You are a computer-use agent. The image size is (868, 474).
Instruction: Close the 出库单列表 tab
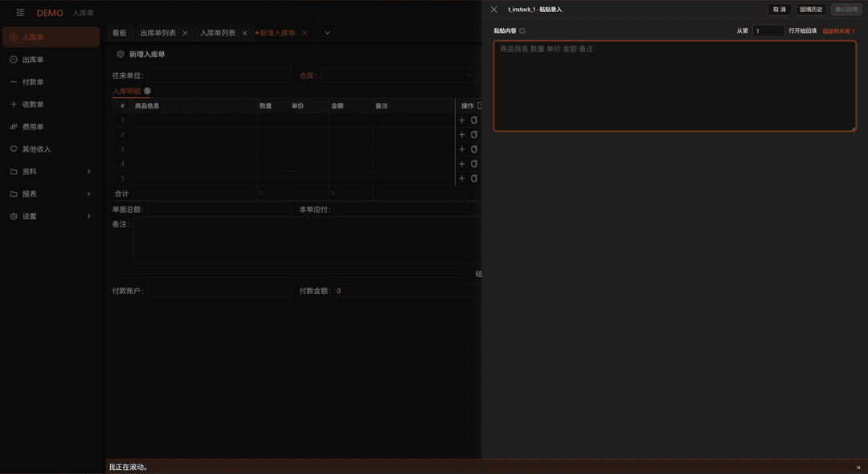point(185,33)
